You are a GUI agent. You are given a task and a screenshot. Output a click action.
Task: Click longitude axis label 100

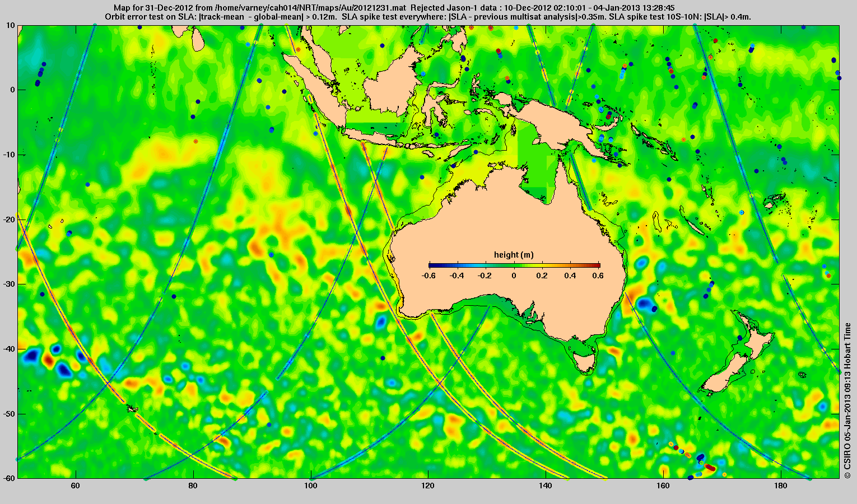click(x=311, y=486)
